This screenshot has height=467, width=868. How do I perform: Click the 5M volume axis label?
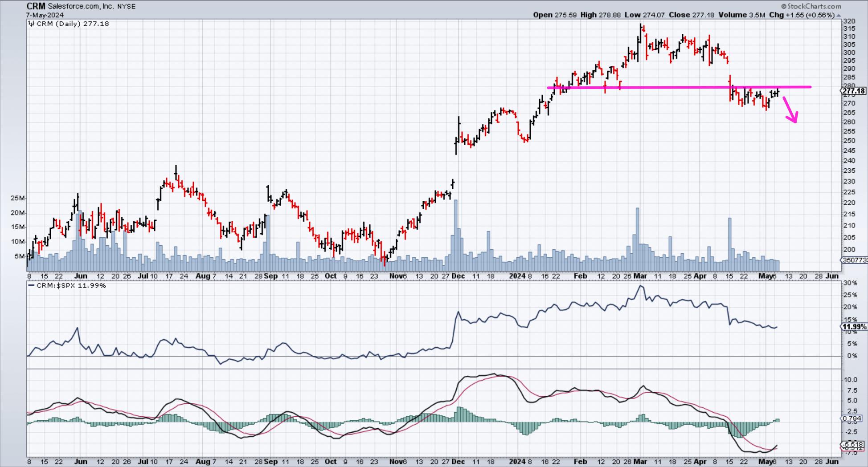tap(20, 256)
